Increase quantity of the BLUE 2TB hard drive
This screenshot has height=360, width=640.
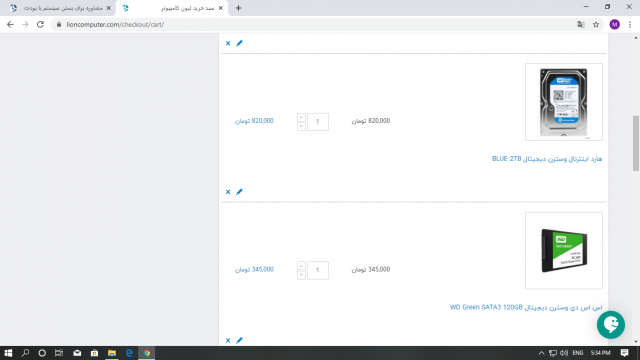click(x=301, y=118)
